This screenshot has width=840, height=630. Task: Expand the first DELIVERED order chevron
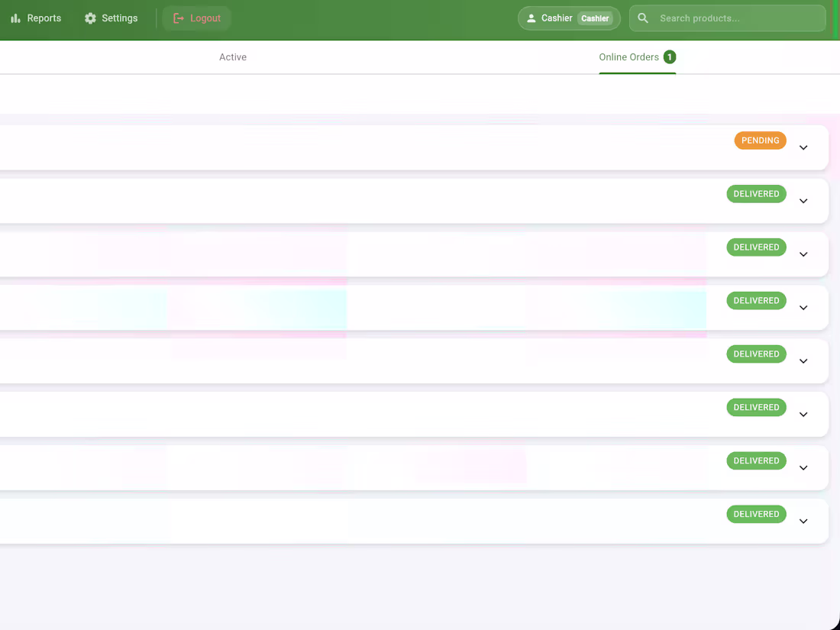click(803, 201)
